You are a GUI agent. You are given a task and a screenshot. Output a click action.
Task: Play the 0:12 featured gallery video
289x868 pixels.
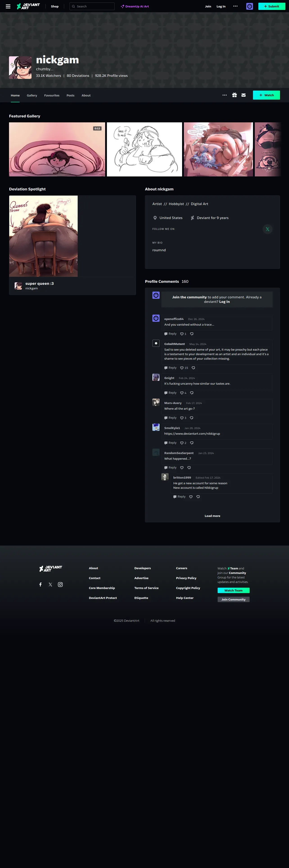(57, 149)
